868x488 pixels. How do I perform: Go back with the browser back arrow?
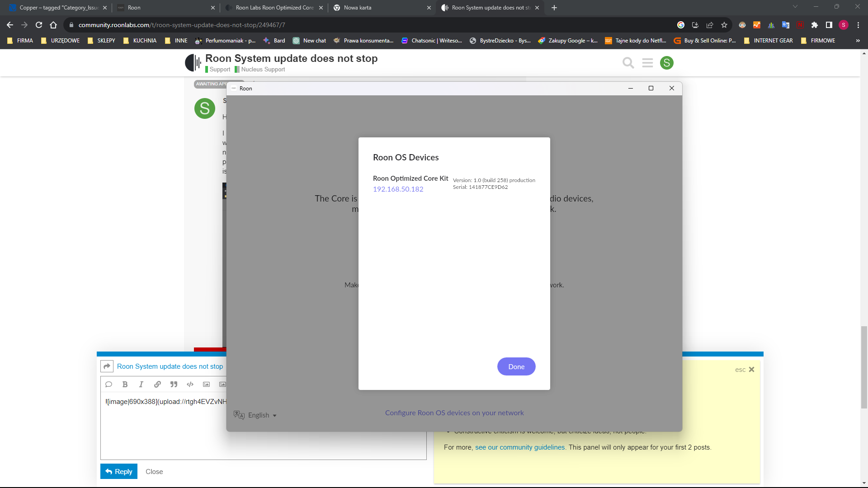(x=10, y=25)
